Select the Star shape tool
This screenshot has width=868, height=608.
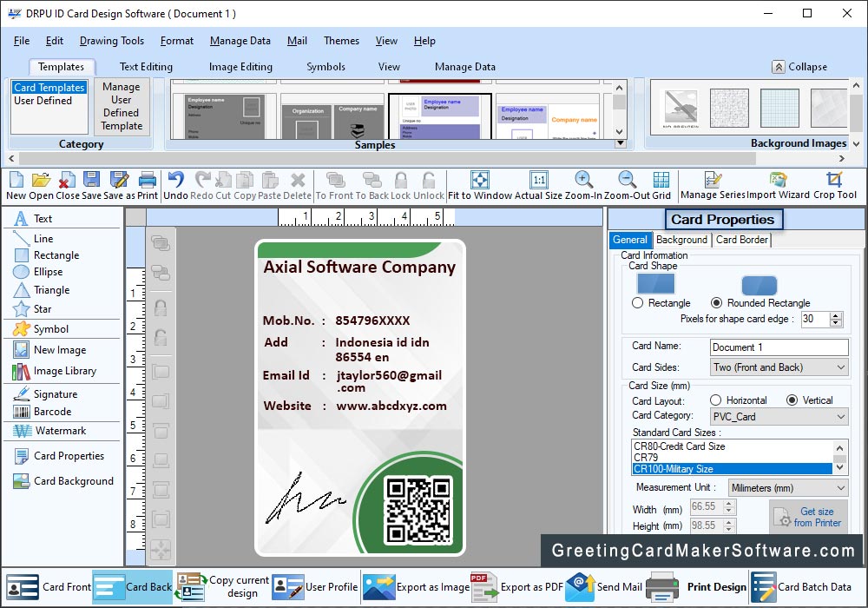point(32,309)
